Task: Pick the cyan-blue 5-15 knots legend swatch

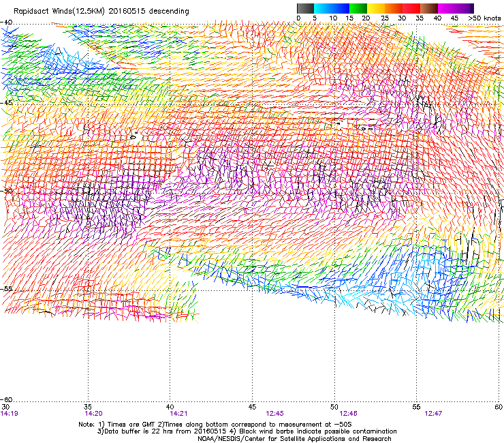Action: pos(332,8)
